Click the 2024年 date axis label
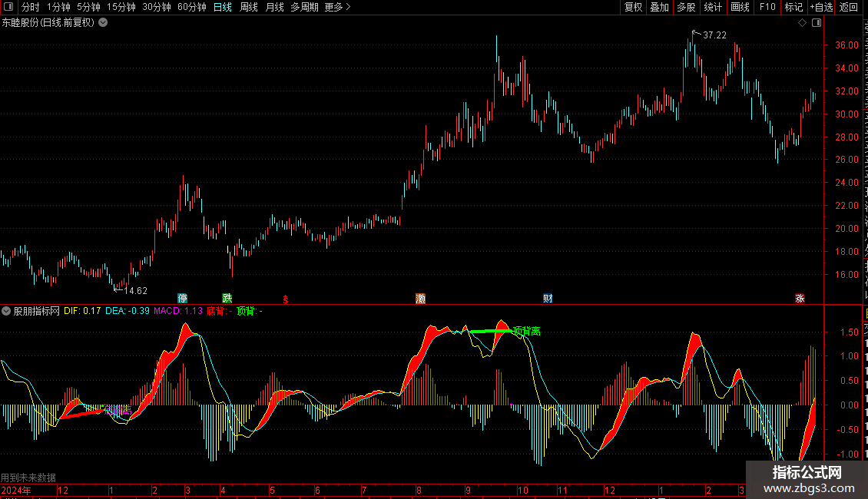Image resolution: width=868 pixels, height=499 pixels. point(16,490)
